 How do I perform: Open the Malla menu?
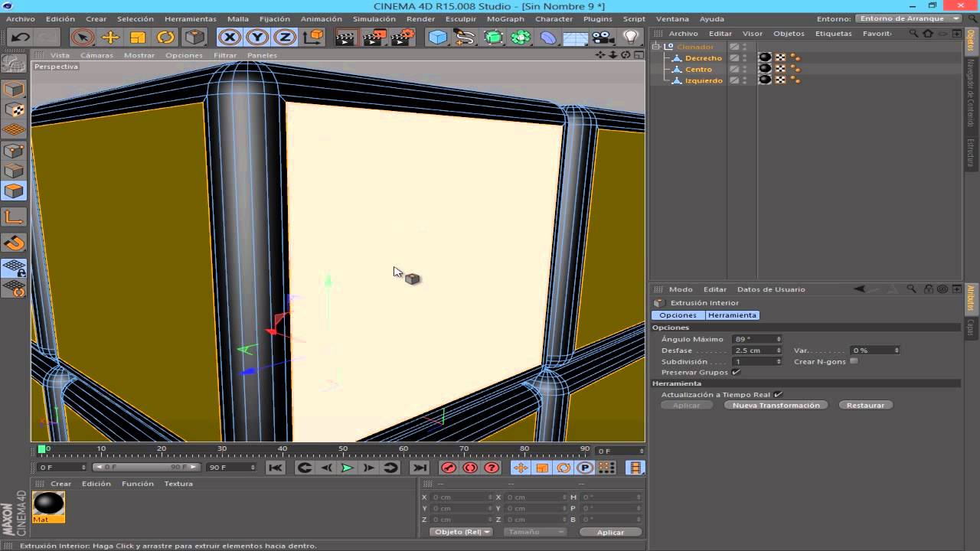[x=238, y=18]
